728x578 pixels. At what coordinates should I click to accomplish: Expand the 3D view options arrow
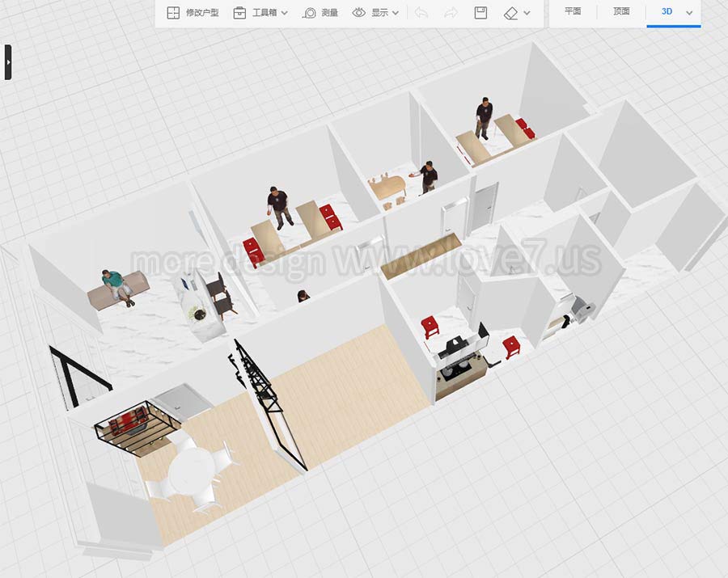(689, 13)
